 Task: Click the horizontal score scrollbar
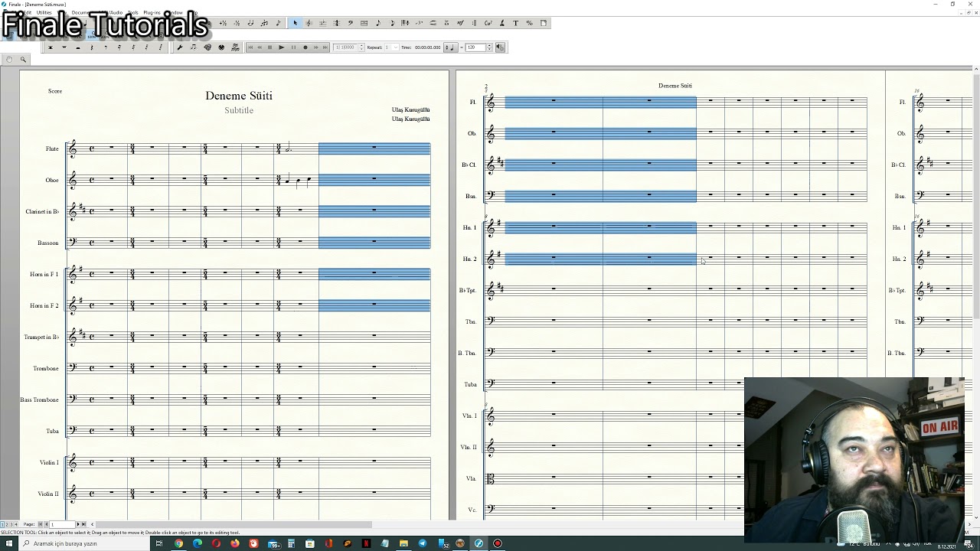click(x=232, y=524)
